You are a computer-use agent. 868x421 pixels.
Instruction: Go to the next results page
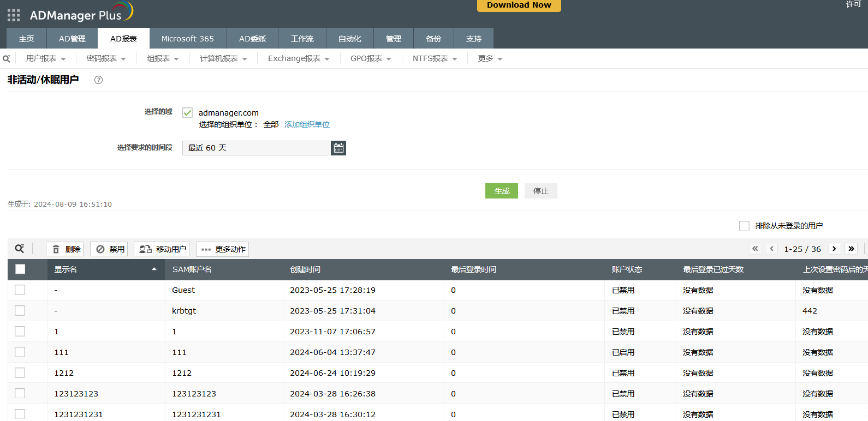(x=834, y=249)
